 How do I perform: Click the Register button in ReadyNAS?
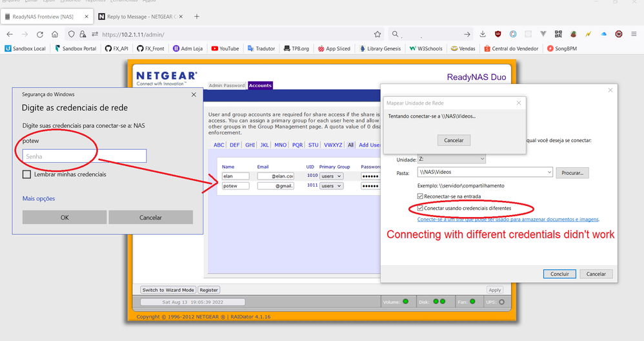click(208, 290)
